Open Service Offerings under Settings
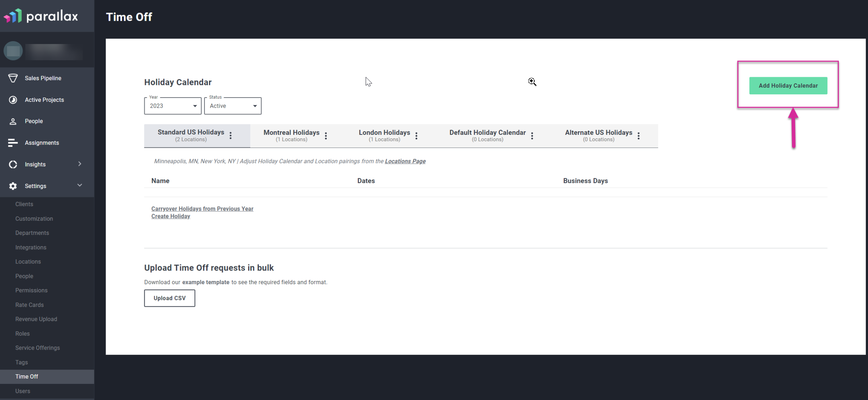 [x=38, y=348]
